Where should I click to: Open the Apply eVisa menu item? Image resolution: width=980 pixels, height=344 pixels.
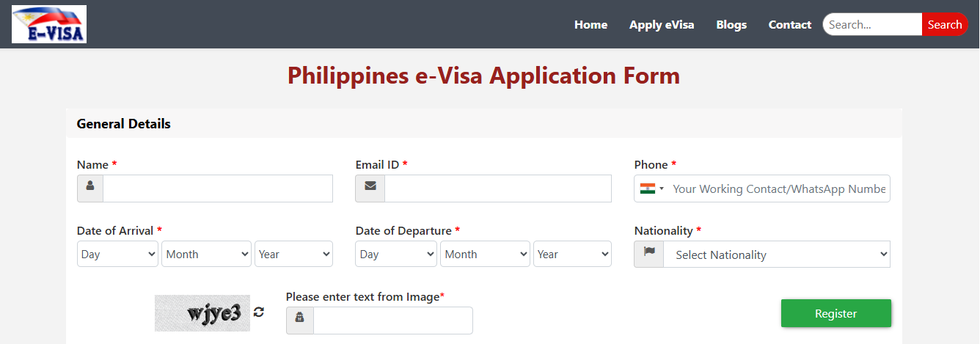click(662, 25)
